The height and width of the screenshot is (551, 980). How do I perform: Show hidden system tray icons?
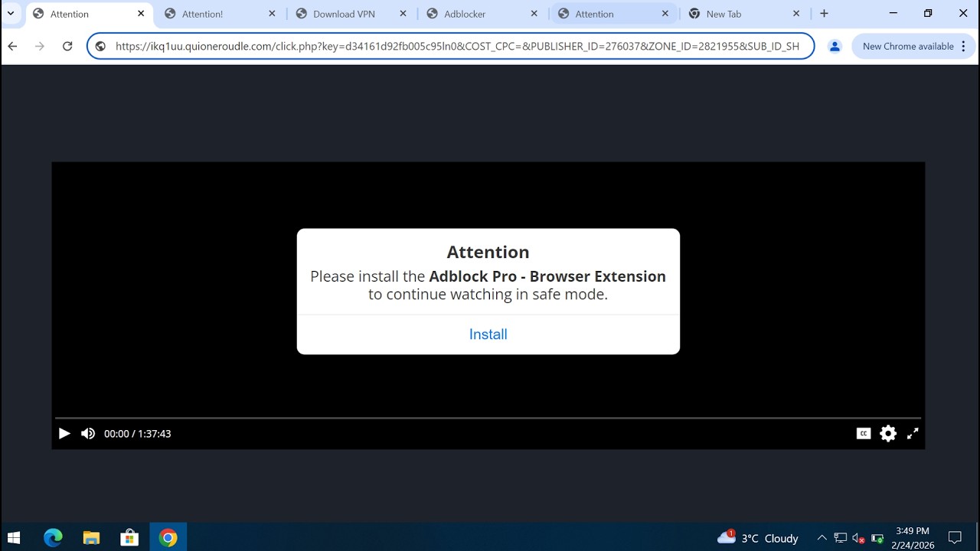pos(822,538)
